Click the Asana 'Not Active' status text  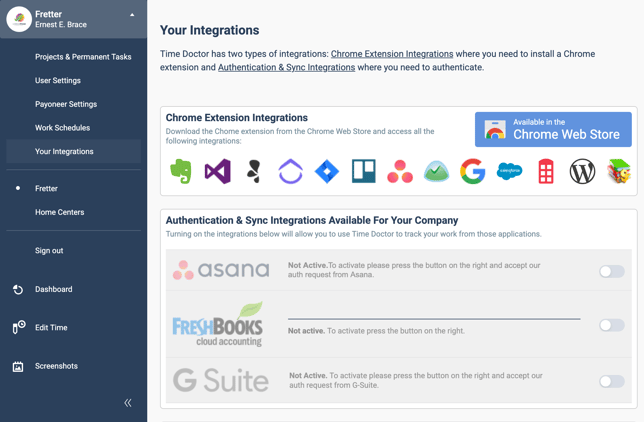click(414, 270)
